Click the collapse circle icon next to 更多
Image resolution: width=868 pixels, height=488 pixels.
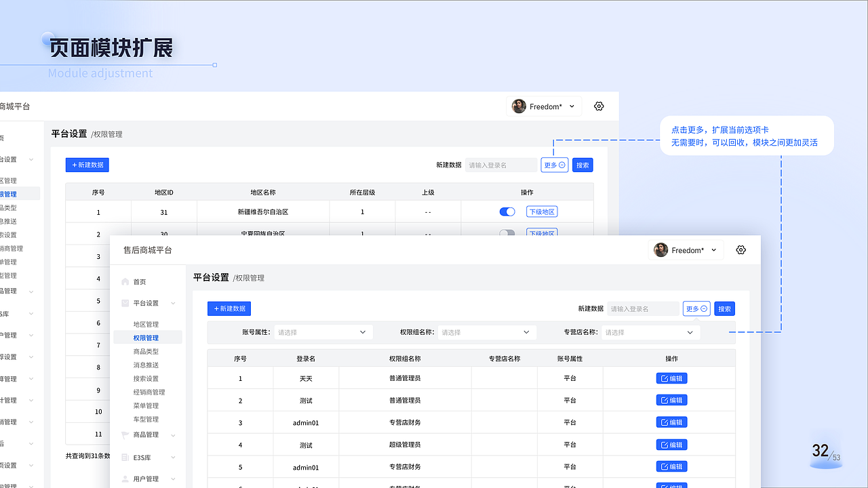(x=705, y=308)
